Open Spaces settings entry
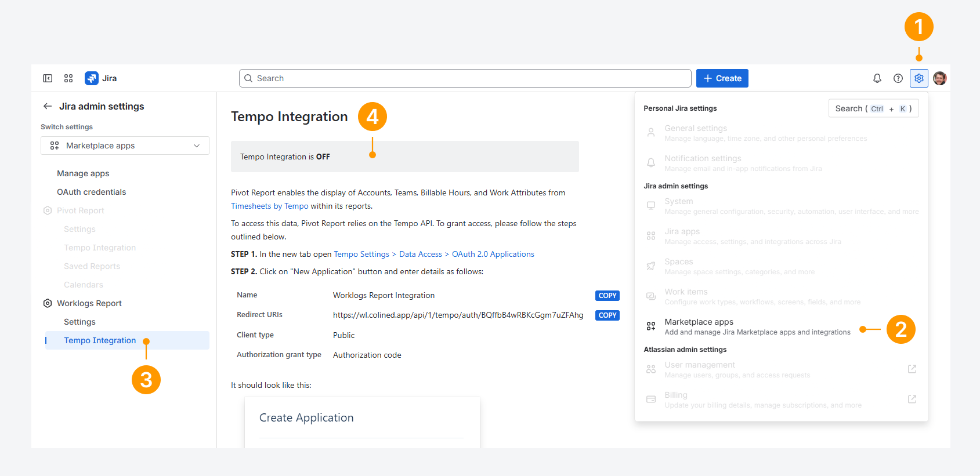Screen dimensions: 980x476 coord(781,266)
